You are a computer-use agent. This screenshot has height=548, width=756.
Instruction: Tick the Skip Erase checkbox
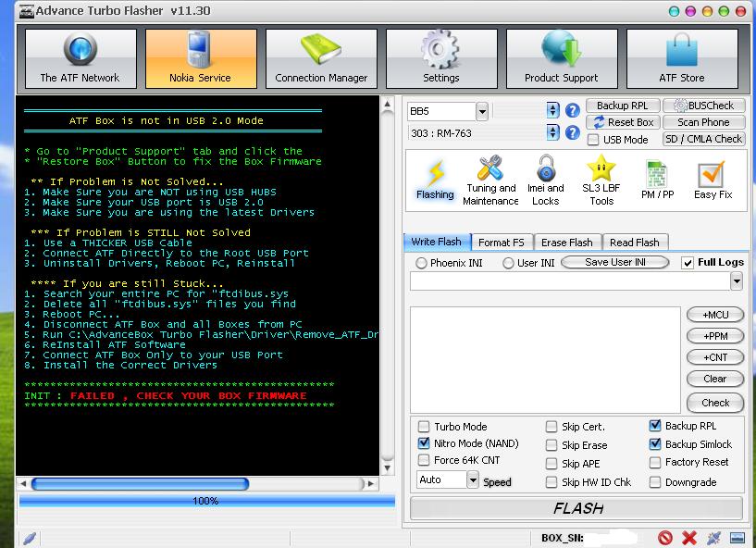pos(552,444)
